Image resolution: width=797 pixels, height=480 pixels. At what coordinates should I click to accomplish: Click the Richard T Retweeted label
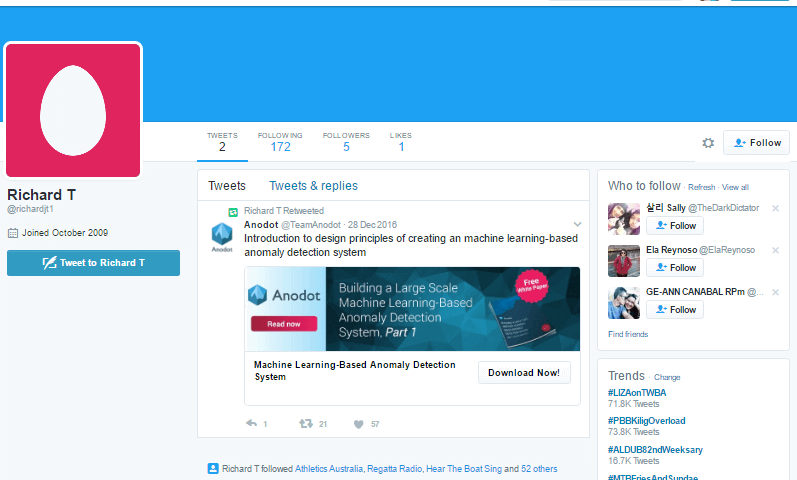pyautogui.click(x=284, y=211)
